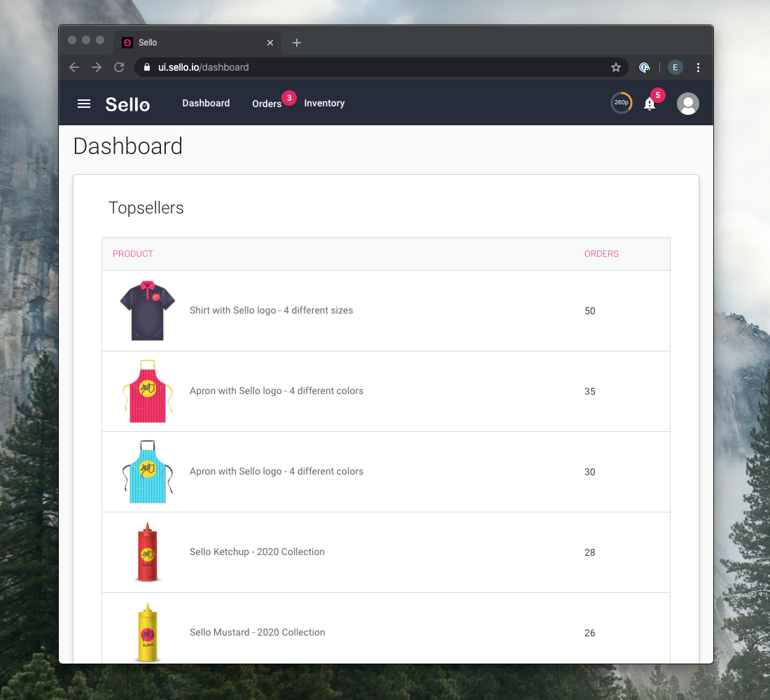Click the Sello tab favicon
The image size is (770, 700).
point(127,43)
